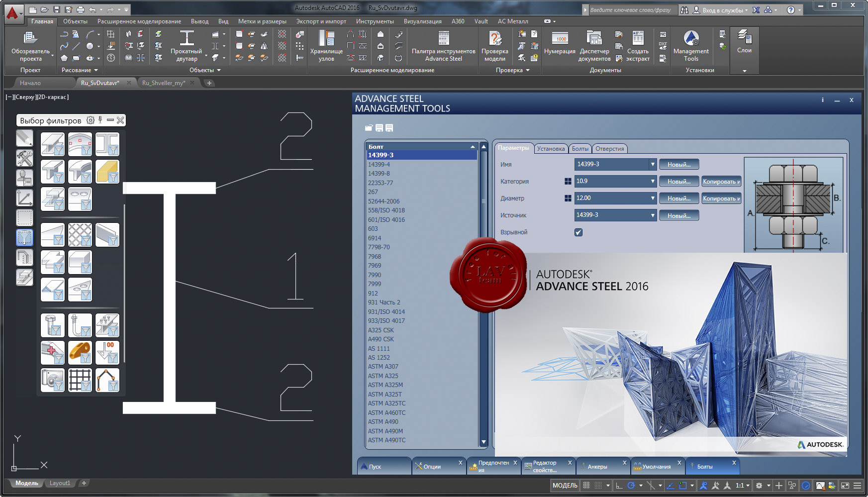Click the hammer and wrench tools icon
Image resolution: width=868 pixels, height=497 pixels.
click(24, 158)
